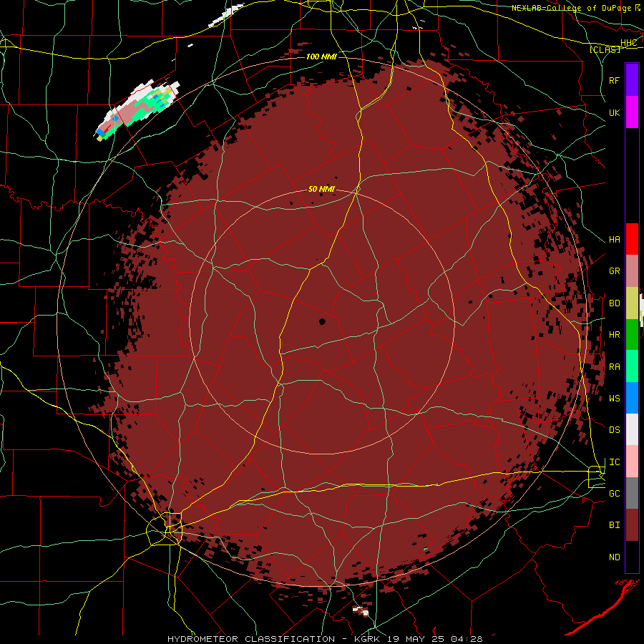This screenshot has height=644, width=644.
Task: Click the HYDROMETEOR CLASSIFICATION title text
Action: 251,639
